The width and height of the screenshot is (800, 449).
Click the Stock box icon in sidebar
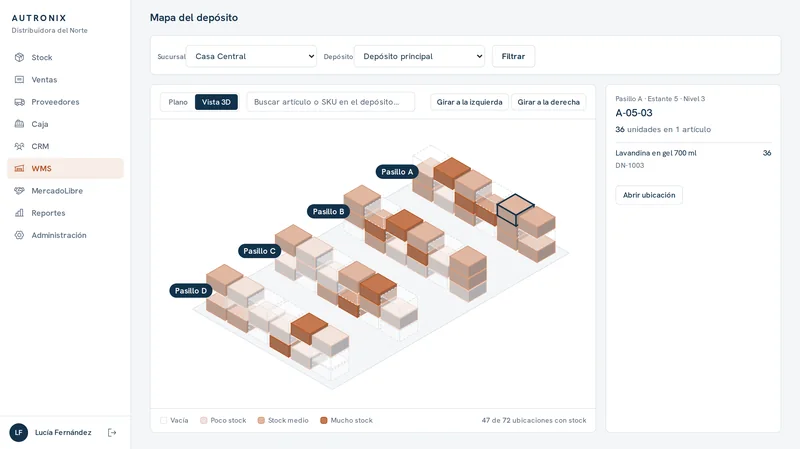(19, 57)
